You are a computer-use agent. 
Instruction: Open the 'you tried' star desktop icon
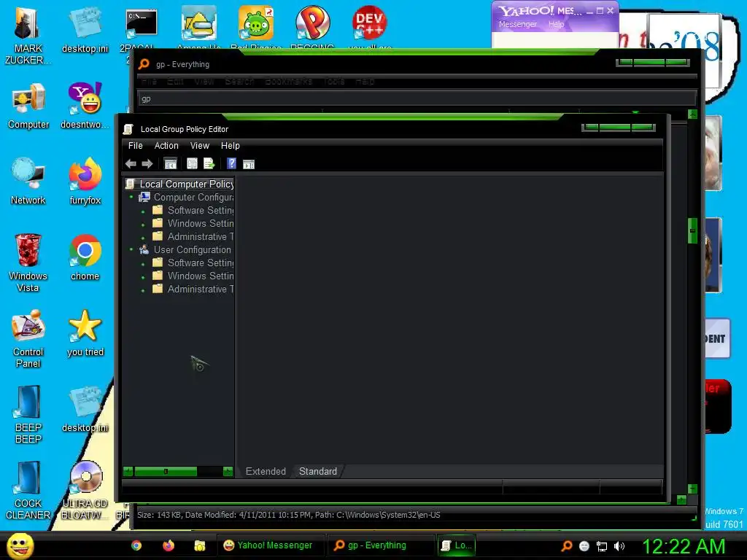pos(85,333)
